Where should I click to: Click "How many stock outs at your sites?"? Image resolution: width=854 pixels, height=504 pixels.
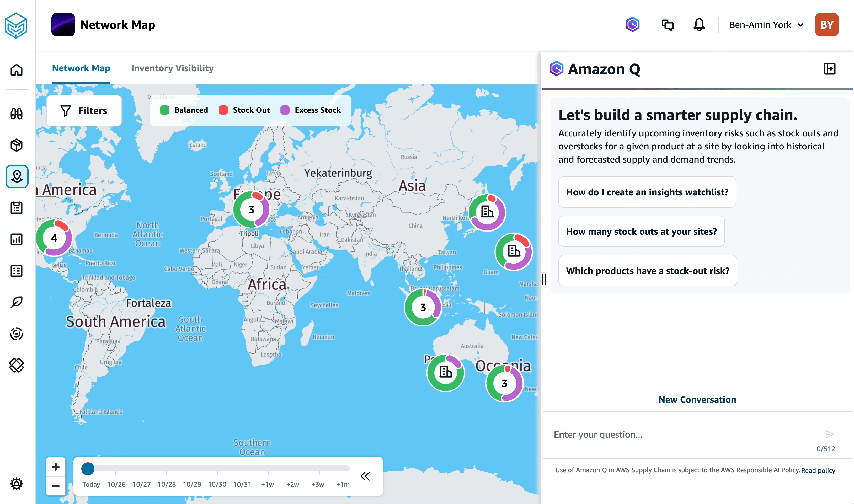(x=641, y=231)
